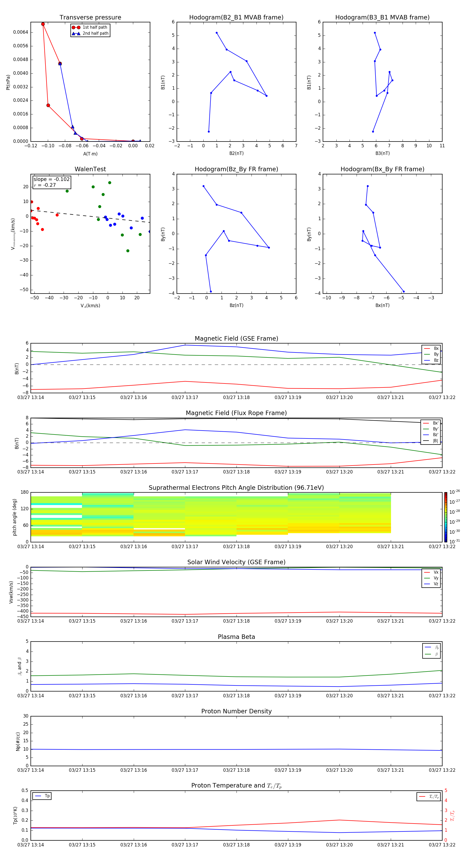The height and width of the screenshot is (868, 473).
Task: Click the 'Hodogram(B3_B1 MVAB frame)' title
Action: [x=382, y=18]
